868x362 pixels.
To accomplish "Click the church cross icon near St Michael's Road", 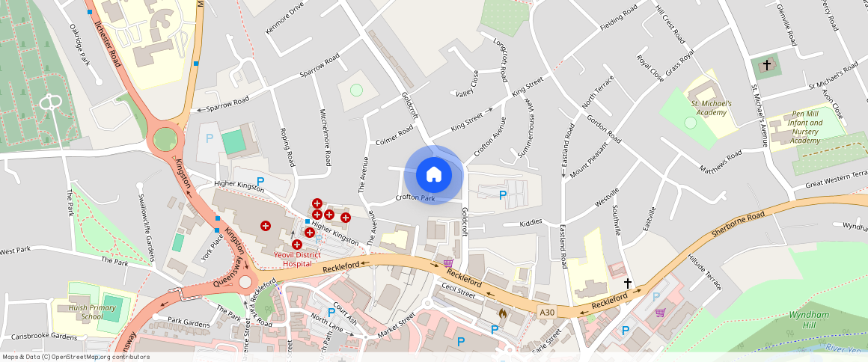I will (767, 65).
